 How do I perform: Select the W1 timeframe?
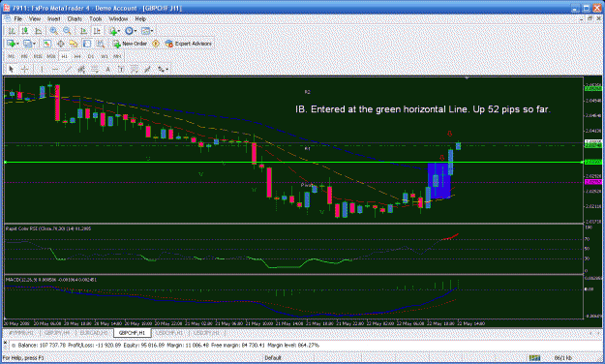coord(105,56)
